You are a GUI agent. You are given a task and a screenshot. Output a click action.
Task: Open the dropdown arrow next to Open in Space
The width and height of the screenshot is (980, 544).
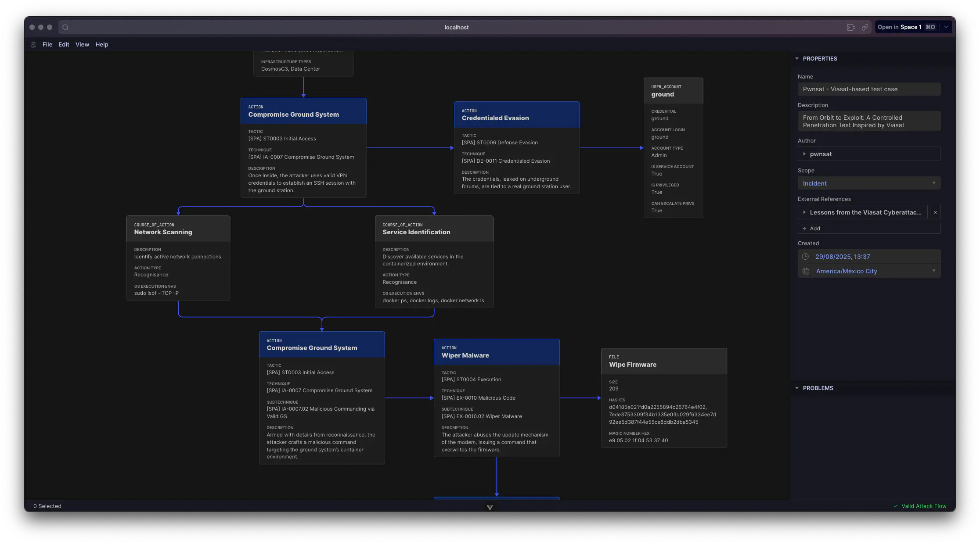tap(946, 27)
